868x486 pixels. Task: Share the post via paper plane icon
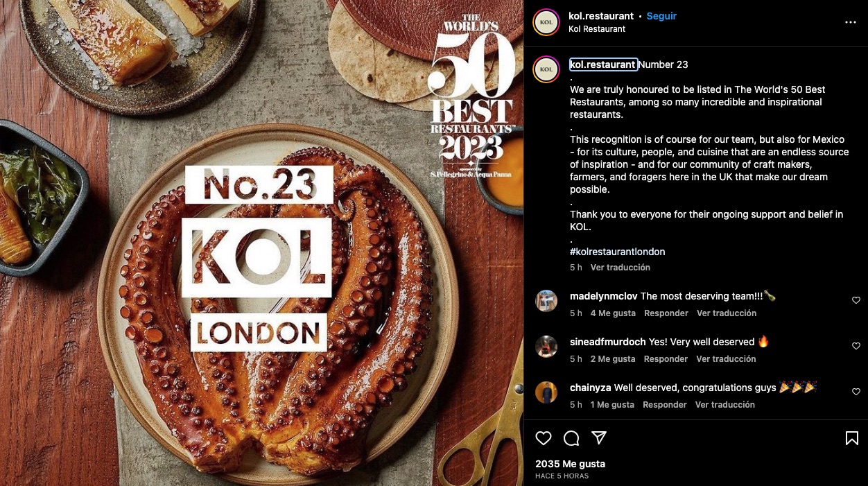pos(599,438)
